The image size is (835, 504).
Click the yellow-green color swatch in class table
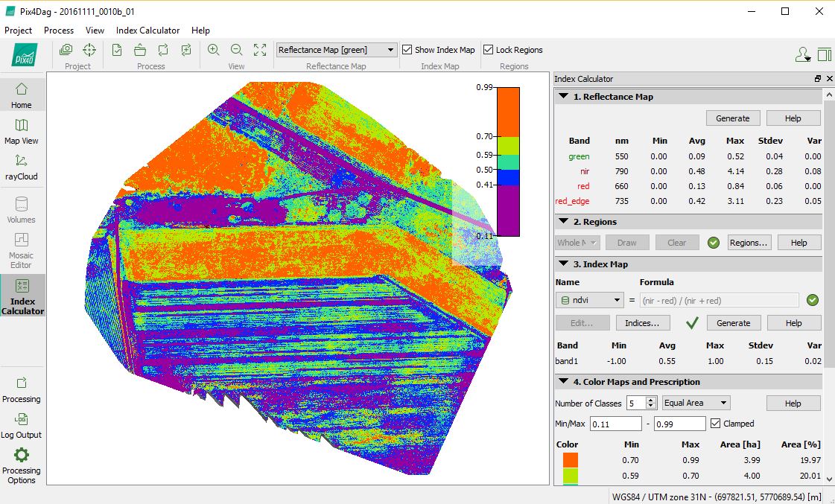pyautogui.click(x=571, y=475)
